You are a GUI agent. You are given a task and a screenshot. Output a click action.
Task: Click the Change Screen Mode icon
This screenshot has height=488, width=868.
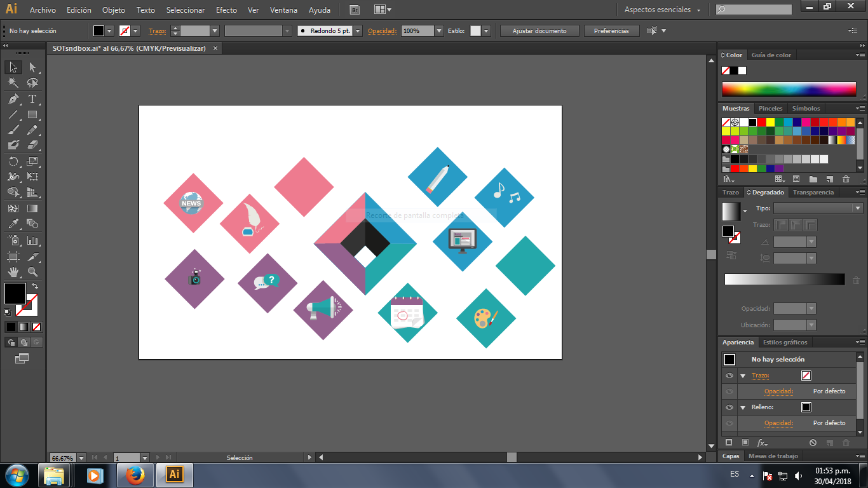point(22,359)
